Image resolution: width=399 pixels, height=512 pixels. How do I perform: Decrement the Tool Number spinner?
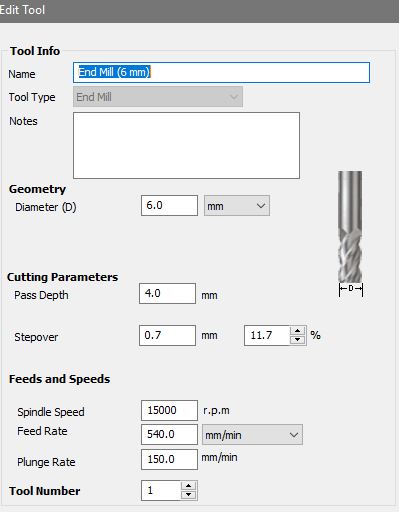[x=189, y=495]
